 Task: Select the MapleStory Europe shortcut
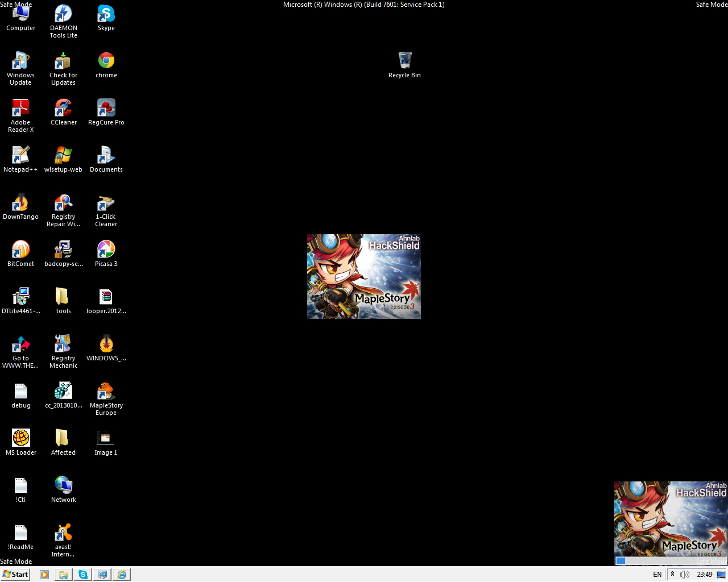[x=106, y=399]
